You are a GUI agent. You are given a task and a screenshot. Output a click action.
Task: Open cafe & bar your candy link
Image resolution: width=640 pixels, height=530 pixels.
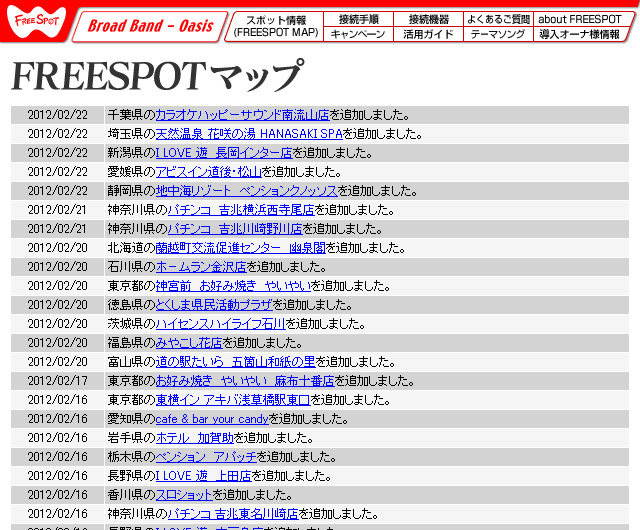212,419
